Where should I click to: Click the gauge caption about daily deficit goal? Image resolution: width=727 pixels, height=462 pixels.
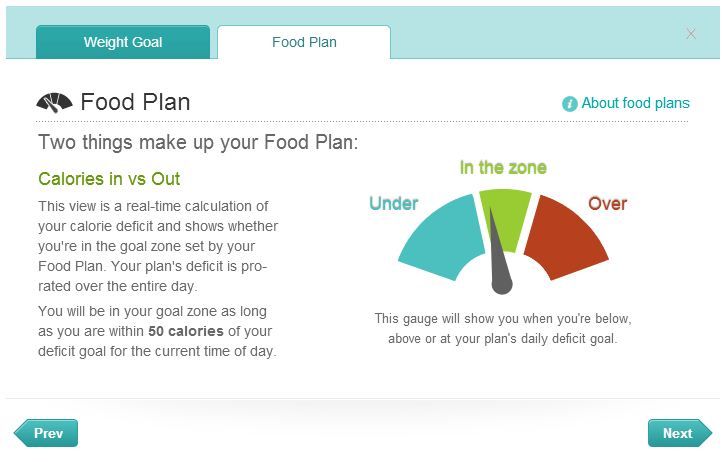(x=503, y=328)
